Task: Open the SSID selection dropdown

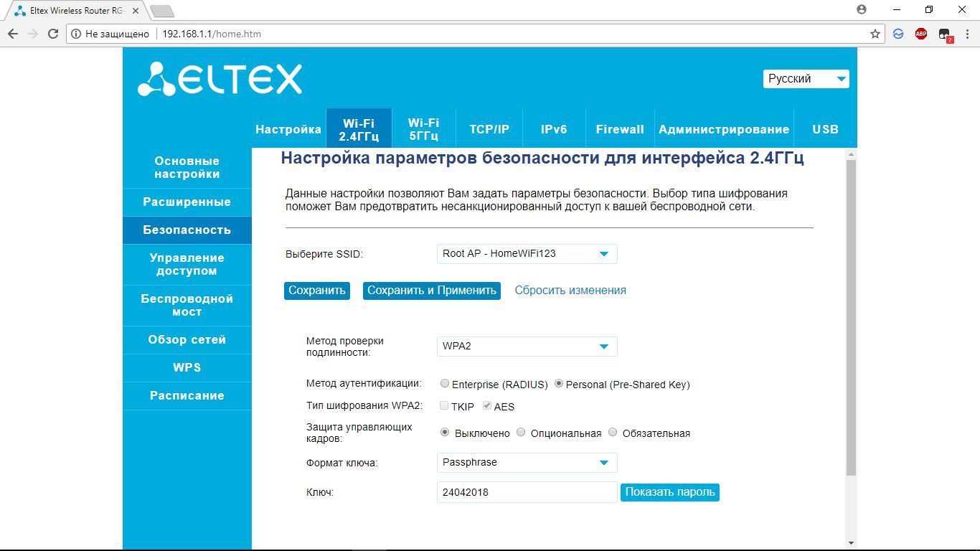Action: (x=527, y=253)
